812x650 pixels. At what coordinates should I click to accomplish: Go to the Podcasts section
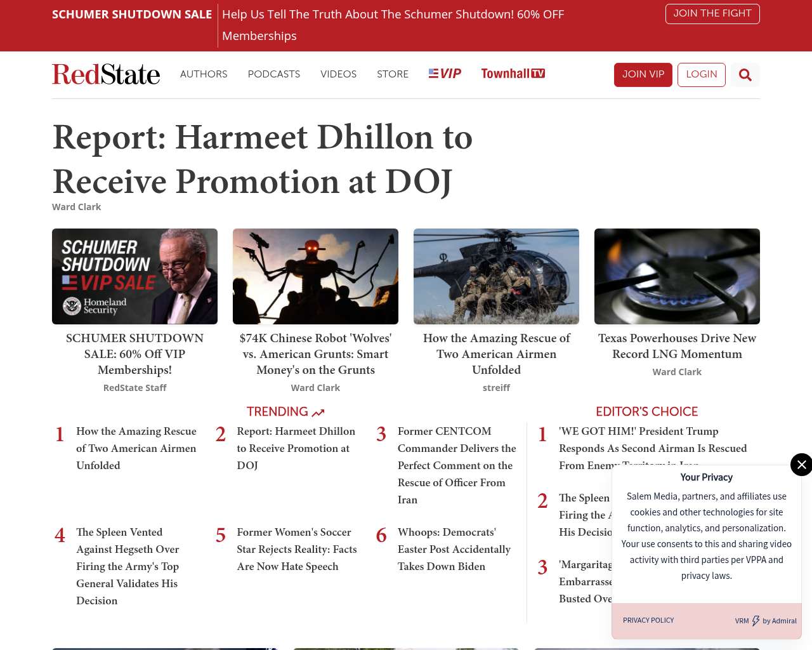(274, 74)
